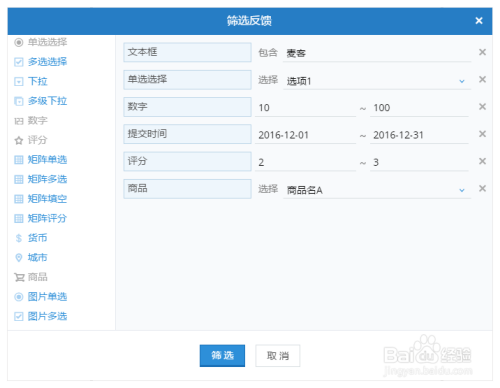This screenshot has height=388, width=500.
Task: Click the 货币 dollar icon
Action: pyautogui.click(x=19, y=238)
